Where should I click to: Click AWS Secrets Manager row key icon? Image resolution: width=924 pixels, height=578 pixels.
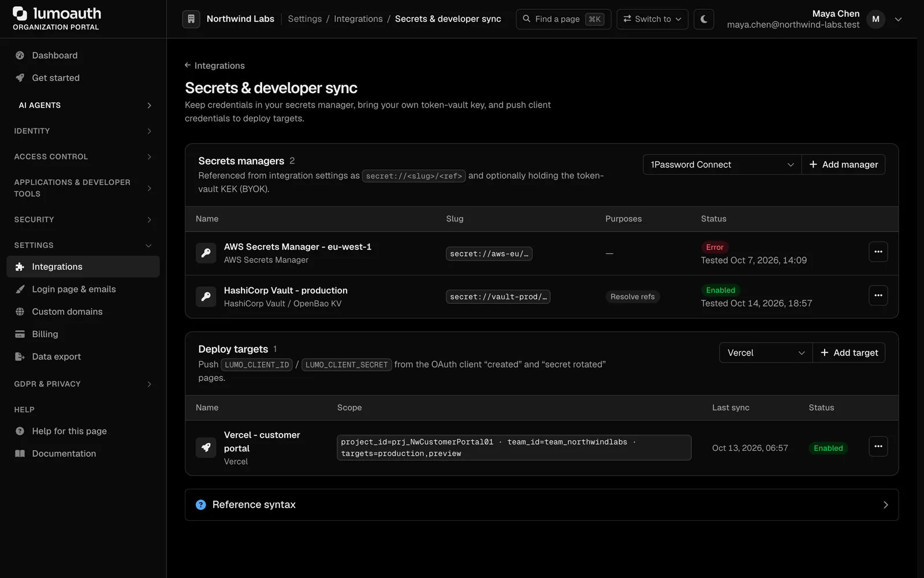206,253
